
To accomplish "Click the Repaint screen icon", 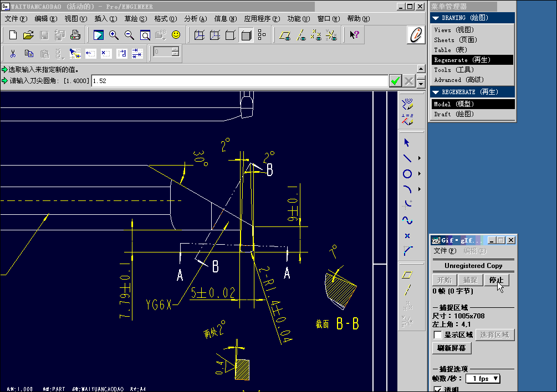I will click(99, 35).
